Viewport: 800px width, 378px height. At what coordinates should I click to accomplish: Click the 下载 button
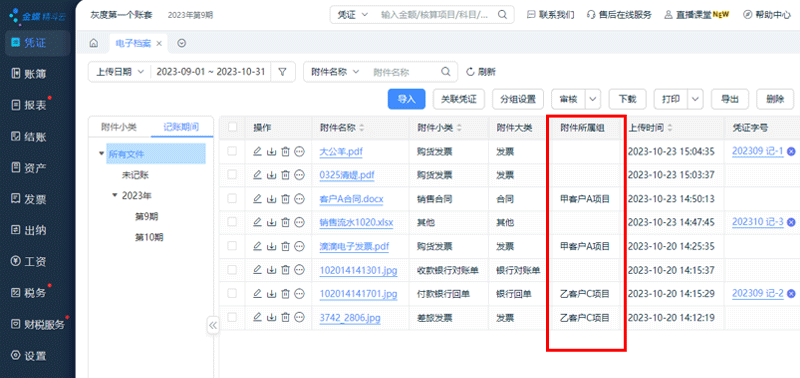tap(627, 99)
